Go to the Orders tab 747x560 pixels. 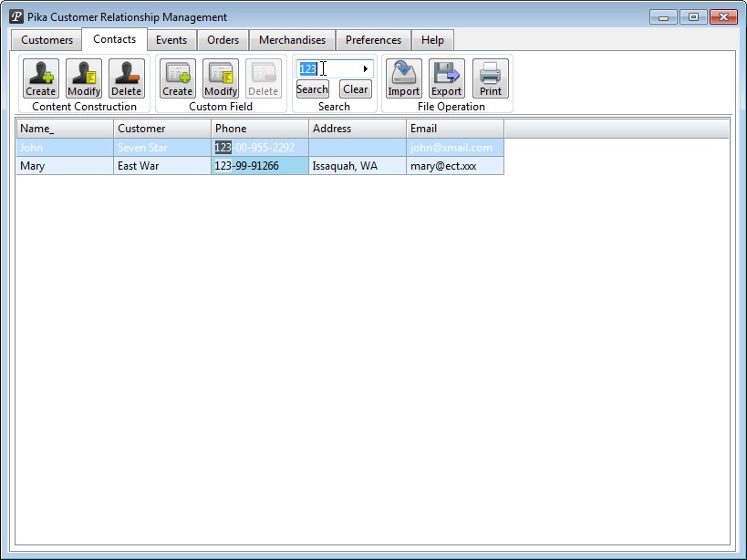[223, 40]
